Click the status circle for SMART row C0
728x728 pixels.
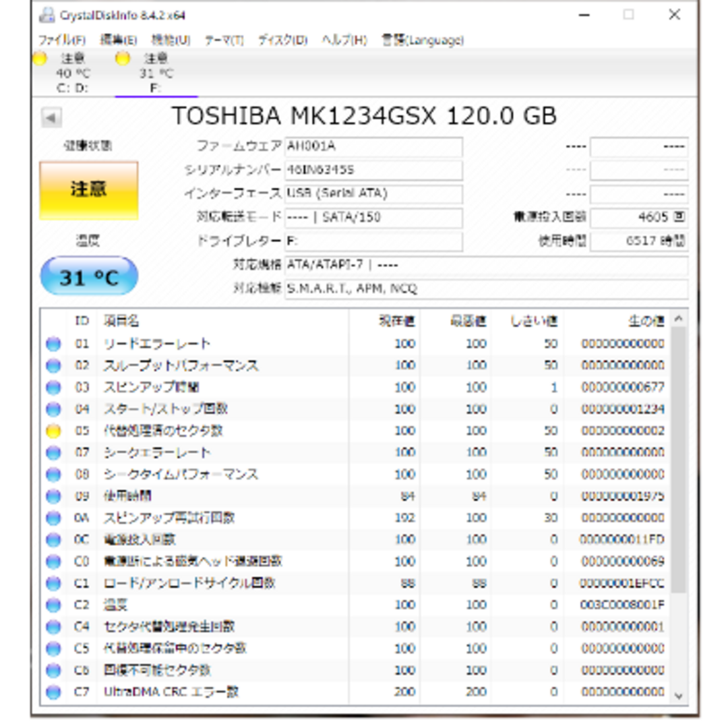(53, 562)
